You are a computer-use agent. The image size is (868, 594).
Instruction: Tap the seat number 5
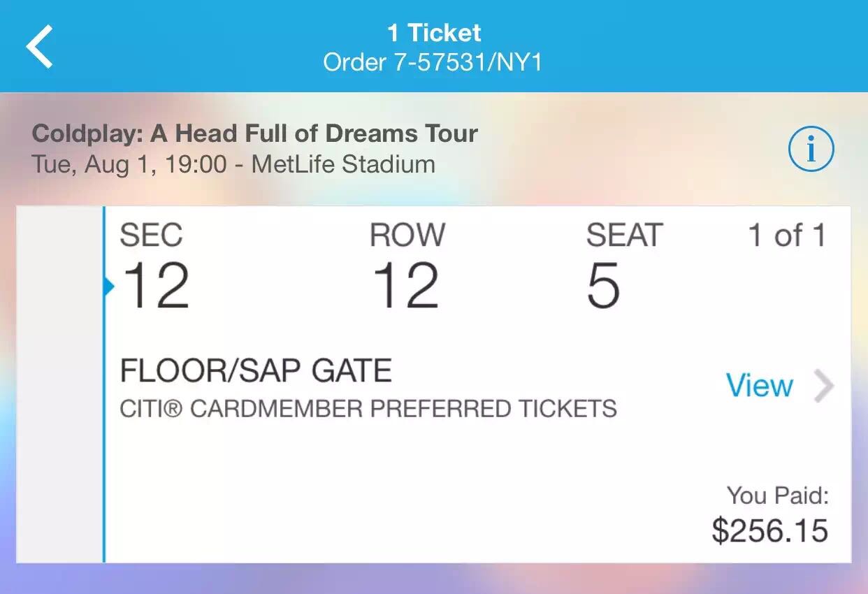pos(603,286)
